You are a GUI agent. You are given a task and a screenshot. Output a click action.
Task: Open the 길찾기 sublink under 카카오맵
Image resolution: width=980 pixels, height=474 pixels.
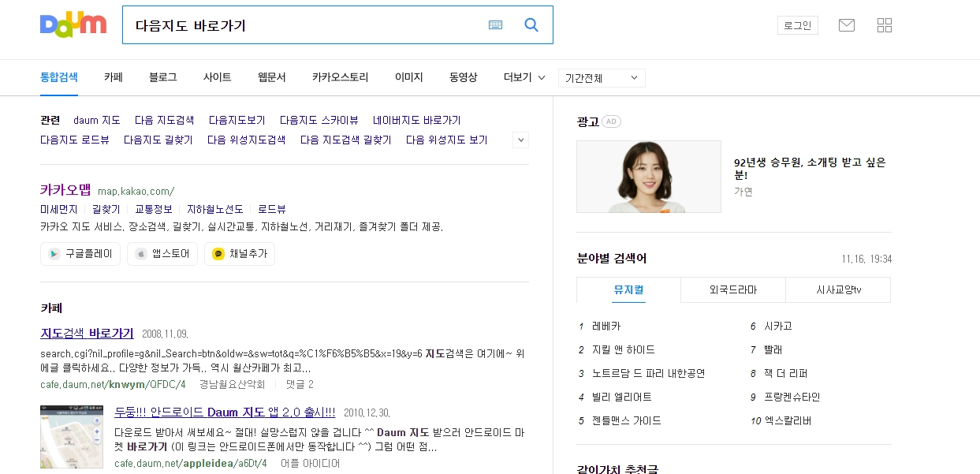point(106,210)
